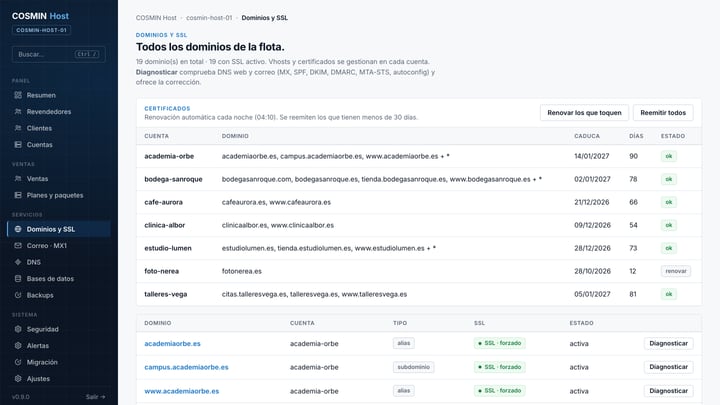Select the talleres-vega account name
The width and height of the screenshot is (720, 405).
click(166, 294)
